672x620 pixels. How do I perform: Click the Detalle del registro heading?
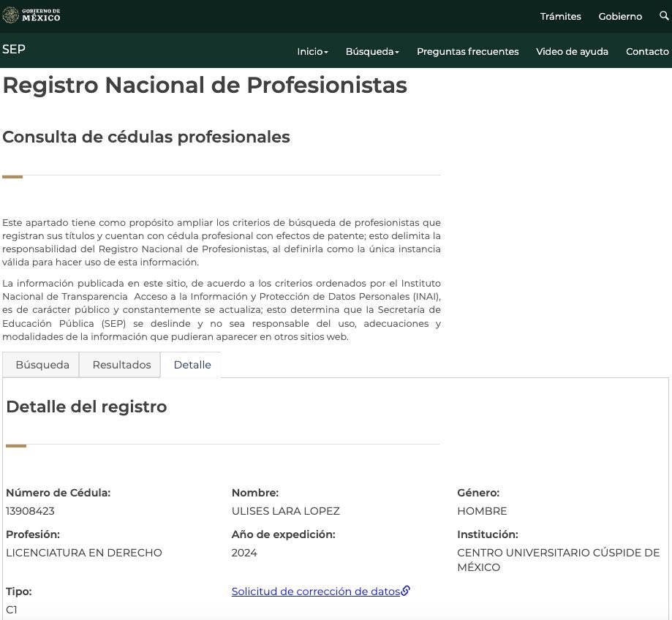coord(86,407)
